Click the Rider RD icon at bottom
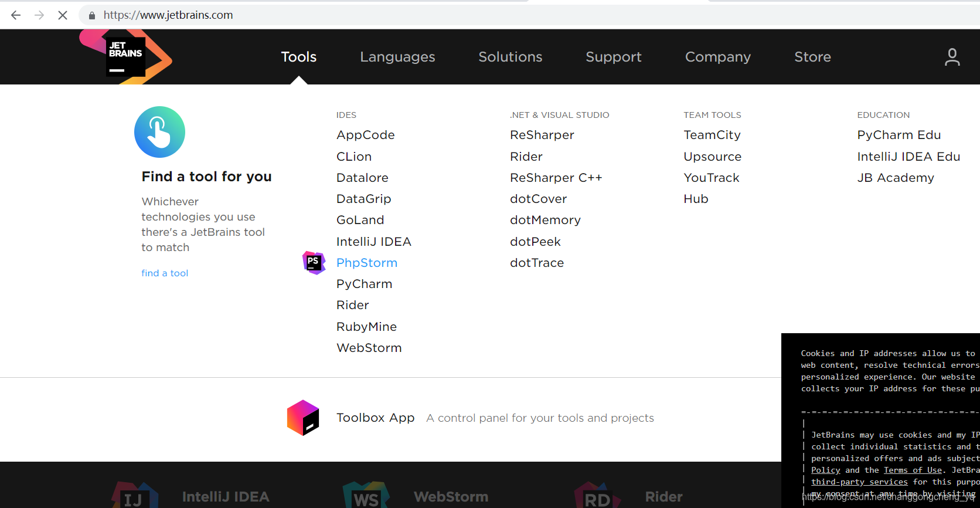980x508 pixels. tap(598, 496)
